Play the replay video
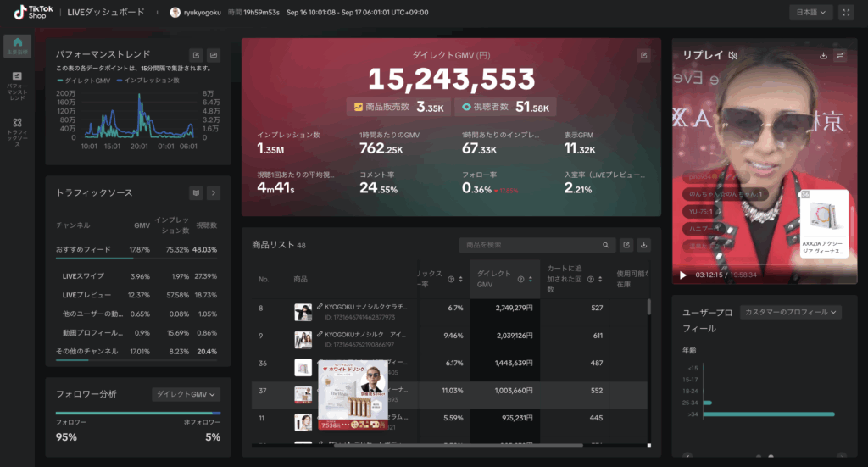The height and width of the screenshot is (467, 868). tap(684, 275)
